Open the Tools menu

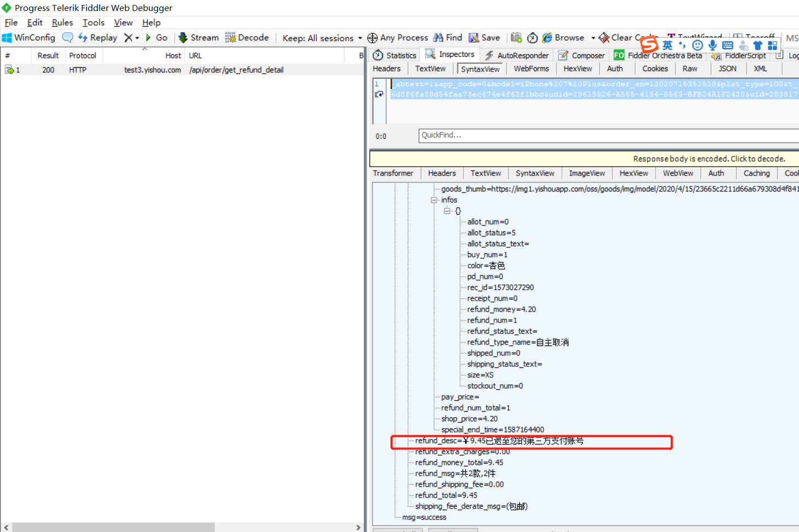pyautogui.click(x=93, y=22)
